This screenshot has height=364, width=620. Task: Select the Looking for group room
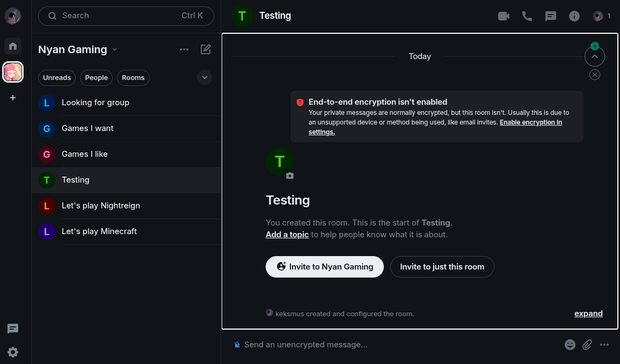[x=96, y=103]
